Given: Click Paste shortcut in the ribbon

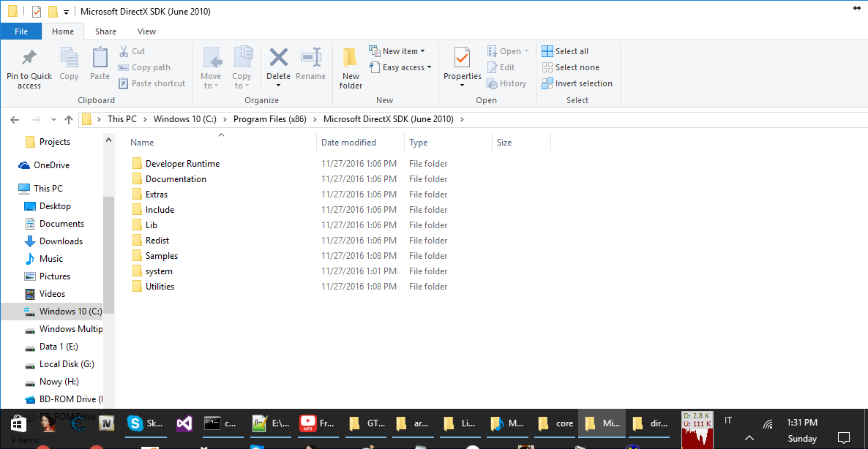Looking at the screenshot, I should pyautogui.click(x=152, y=83).
